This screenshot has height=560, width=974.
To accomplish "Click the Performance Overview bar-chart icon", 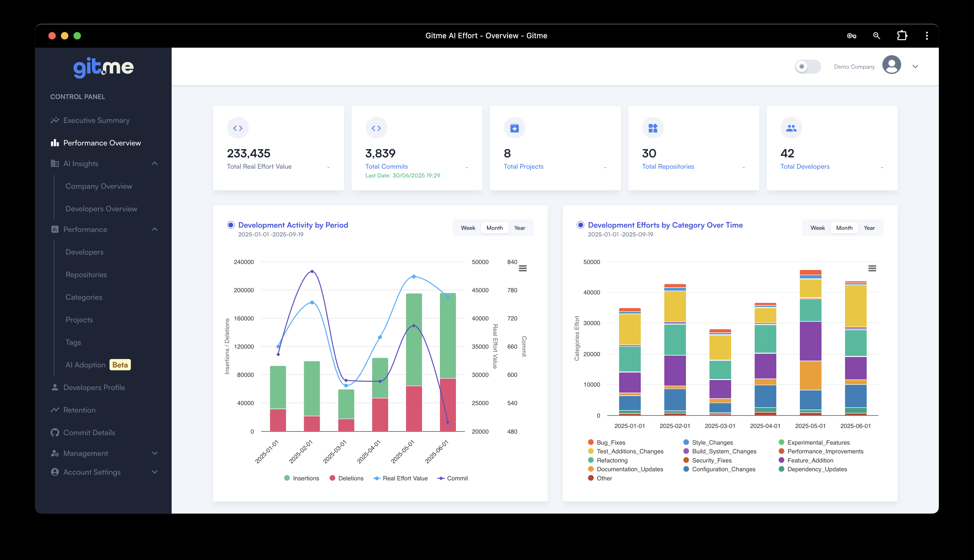I will (x=54, y=143).
